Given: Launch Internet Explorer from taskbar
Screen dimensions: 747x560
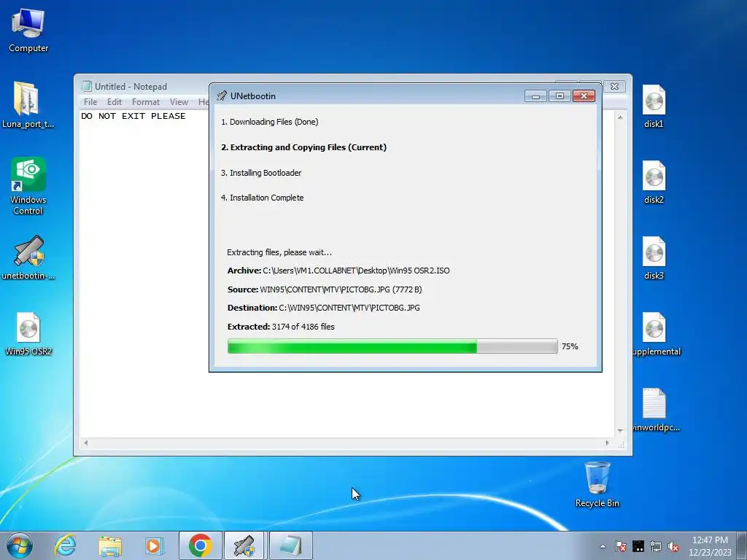Looking at the screenshot, I should tap(65, 545).
